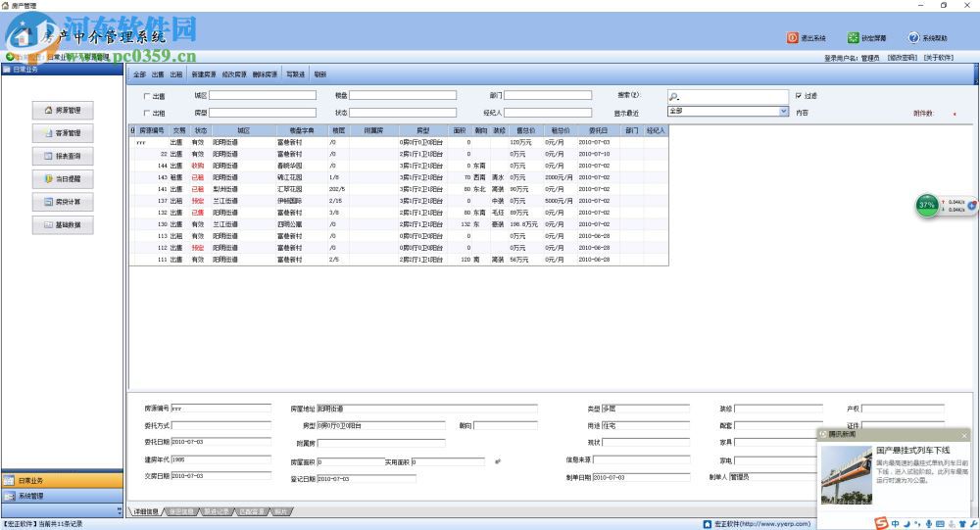Click the house icon on 房源管理 button
The image size is (980, 530).
pyautogui.click(x=48, y=110)
